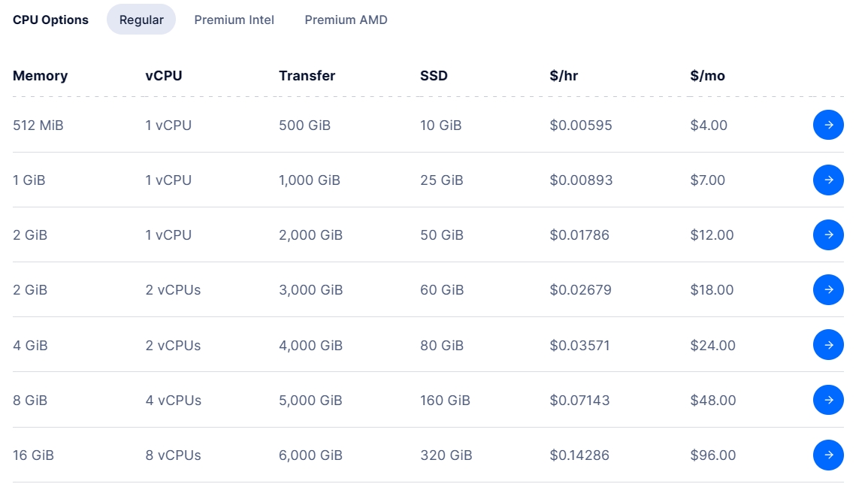Click the 6,000 GiB transfer cell
This screenshot has height=484, width=868.
[310, 455]
